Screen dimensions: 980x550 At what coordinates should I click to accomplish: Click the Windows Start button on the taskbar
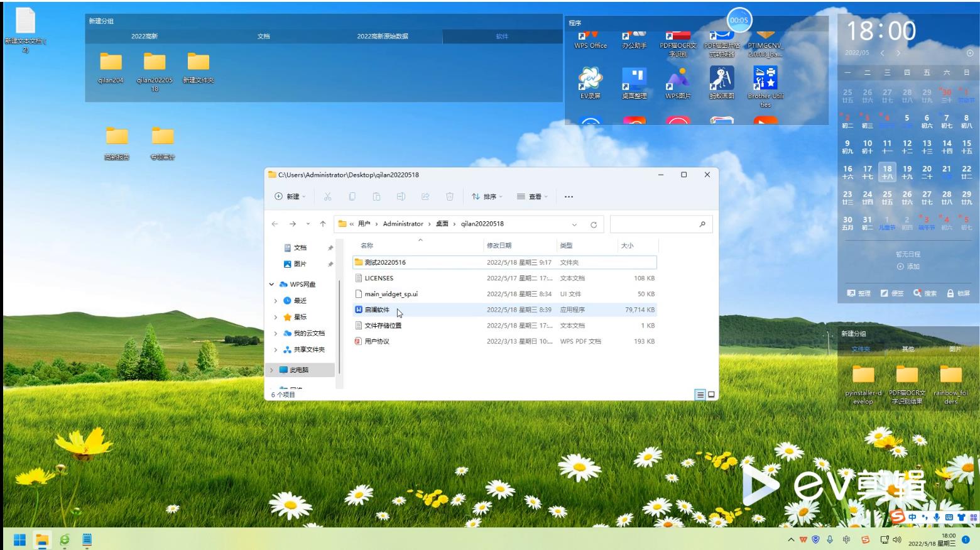[19, 539]
